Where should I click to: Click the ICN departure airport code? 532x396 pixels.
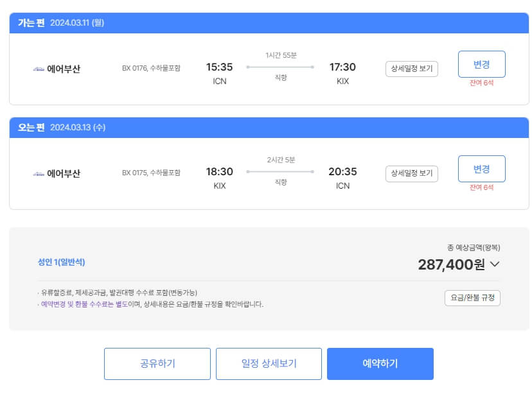(x=219, y=80)
